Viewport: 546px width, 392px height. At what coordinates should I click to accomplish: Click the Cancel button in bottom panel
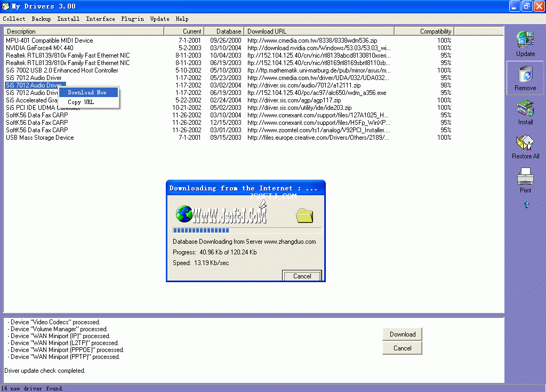tap(402, 348)
